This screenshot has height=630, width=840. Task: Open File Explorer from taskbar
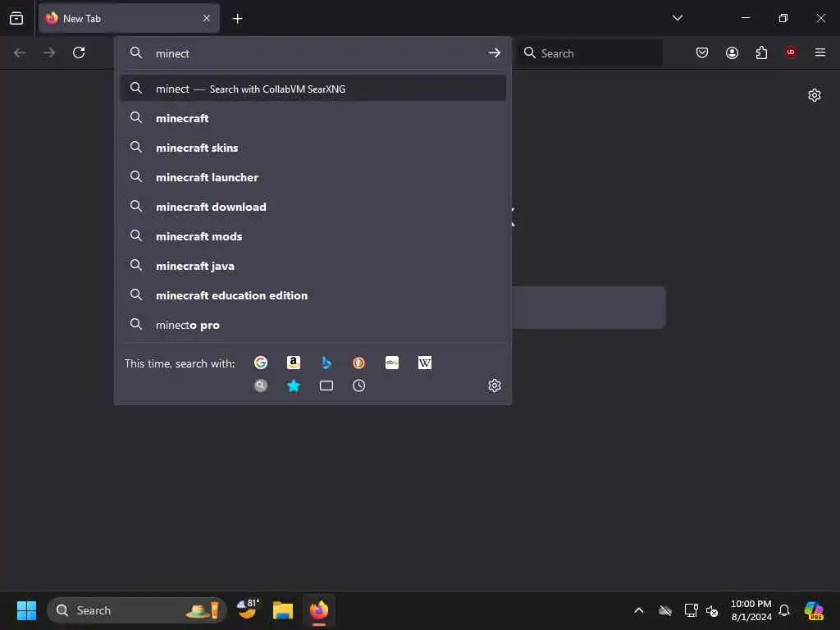coord(283,610)
